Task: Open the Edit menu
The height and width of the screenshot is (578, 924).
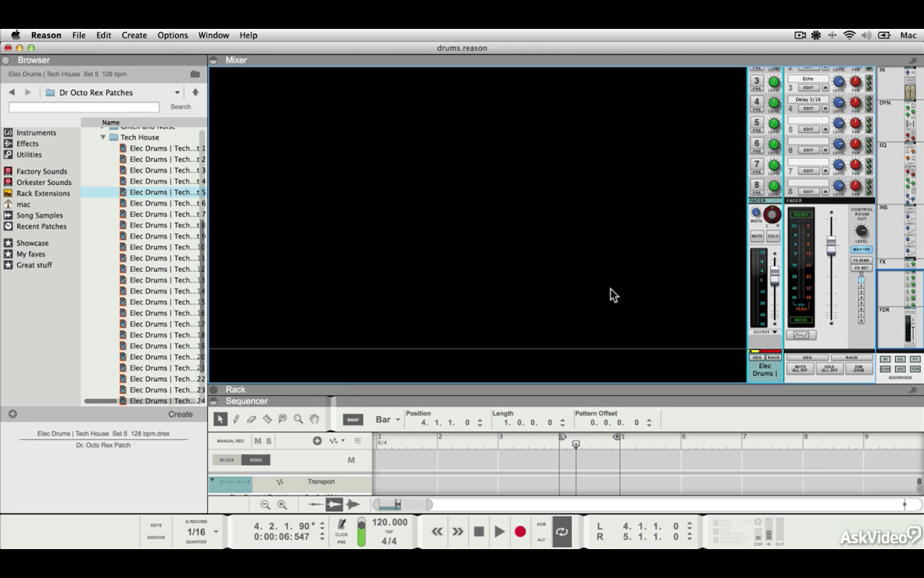Action: point(104,35)
